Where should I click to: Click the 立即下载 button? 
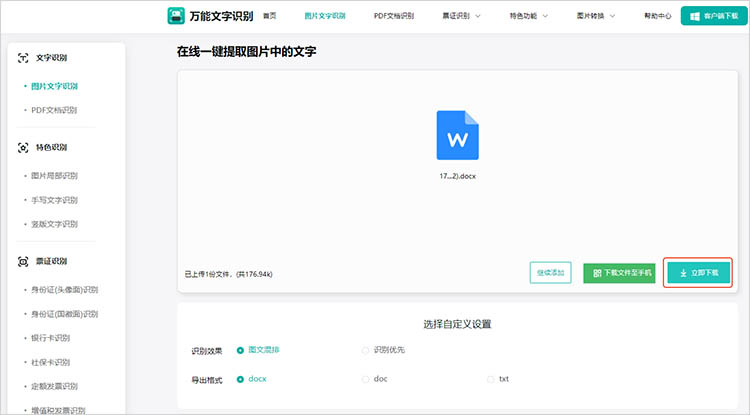tap(699, 273)
